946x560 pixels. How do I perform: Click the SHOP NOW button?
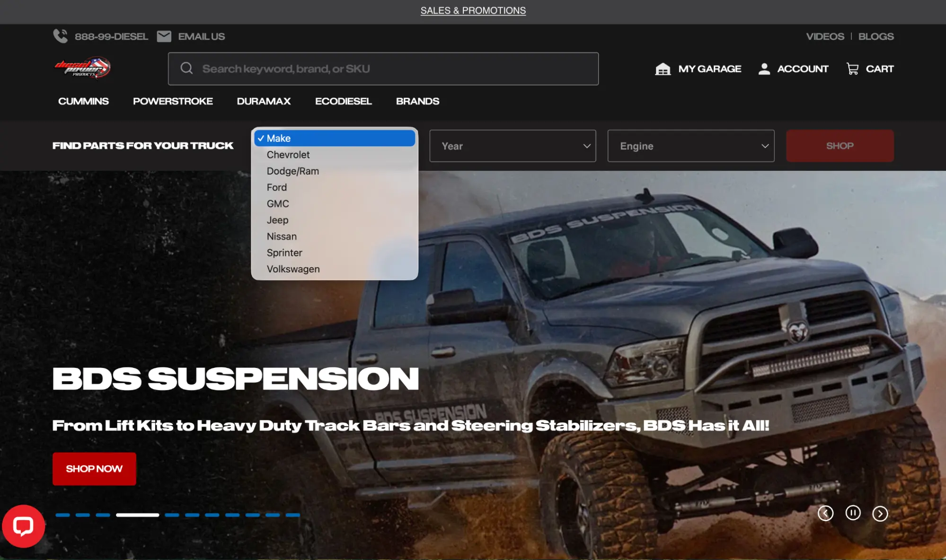(x=94, y=469)
